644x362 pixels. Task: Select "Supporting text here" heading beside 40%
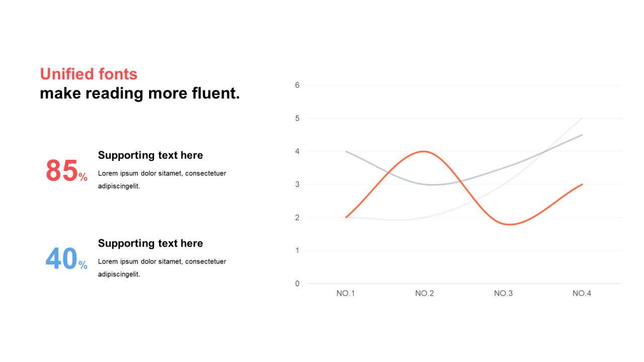[150, 243]
